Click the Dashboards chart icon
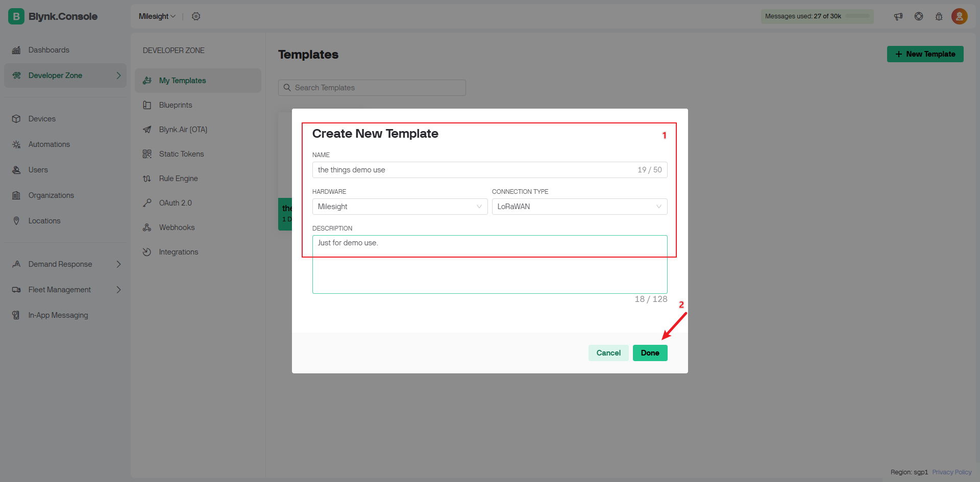 pos(16,50)
